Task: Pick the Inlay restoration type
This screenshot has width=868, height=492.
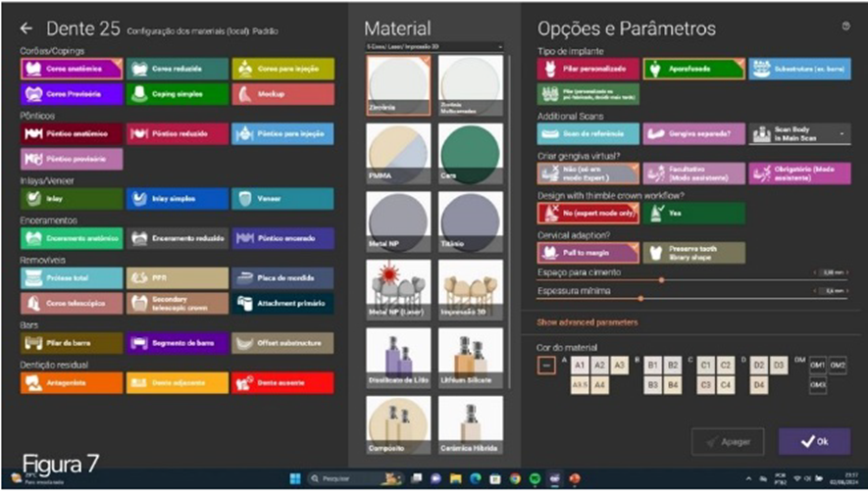Action: click(x=72, y=199)
